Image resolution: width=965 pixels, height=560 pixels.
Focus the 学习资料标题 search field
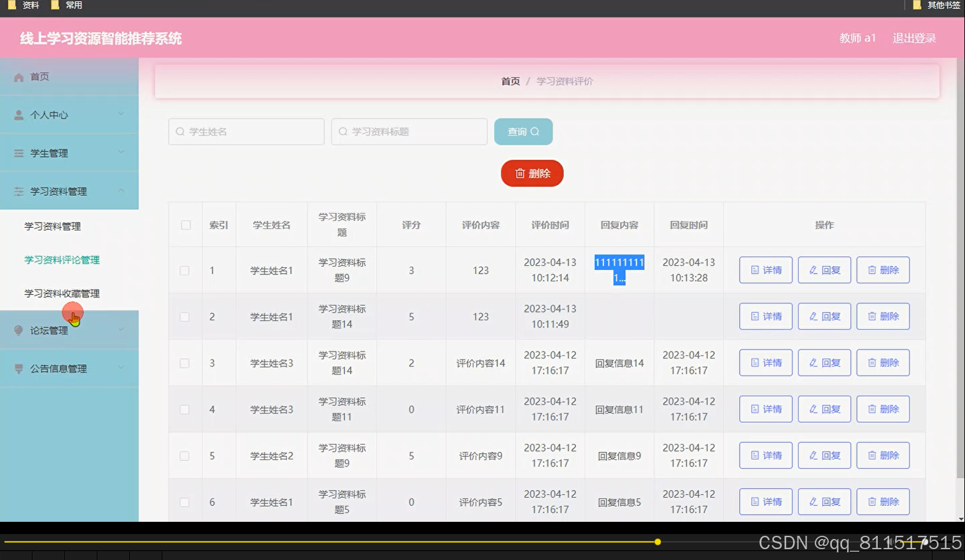pos(409,132)
